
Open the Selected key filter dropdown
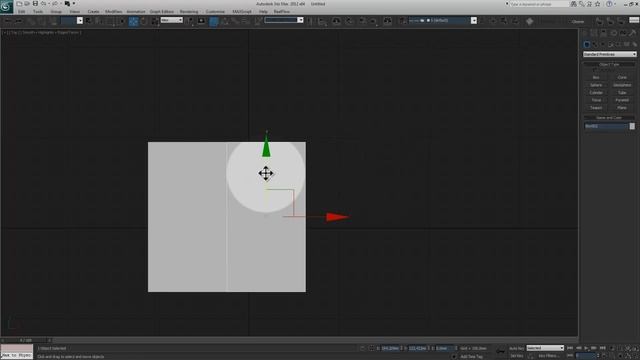coord(545,348)
